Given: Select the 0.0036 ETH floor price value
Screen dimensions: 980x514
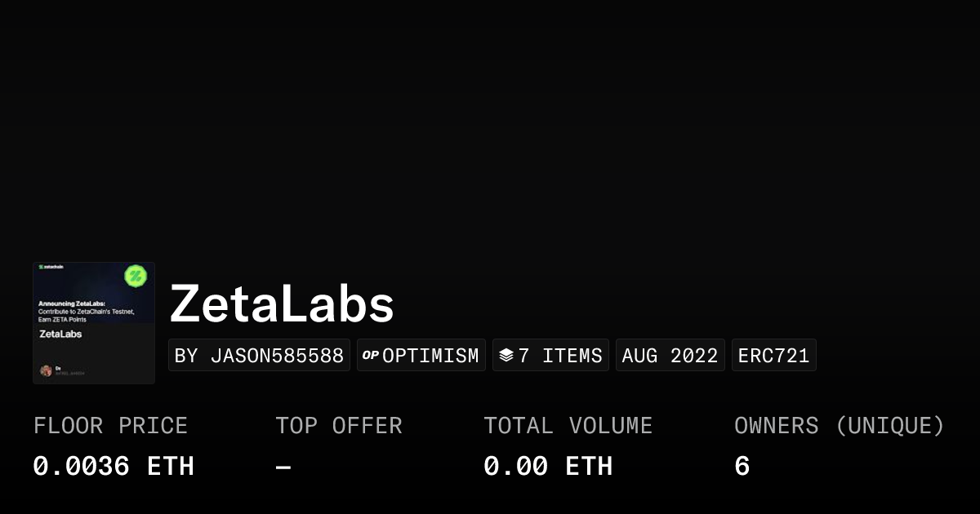Looking at the screenshot, I should [x=114, y=466].
